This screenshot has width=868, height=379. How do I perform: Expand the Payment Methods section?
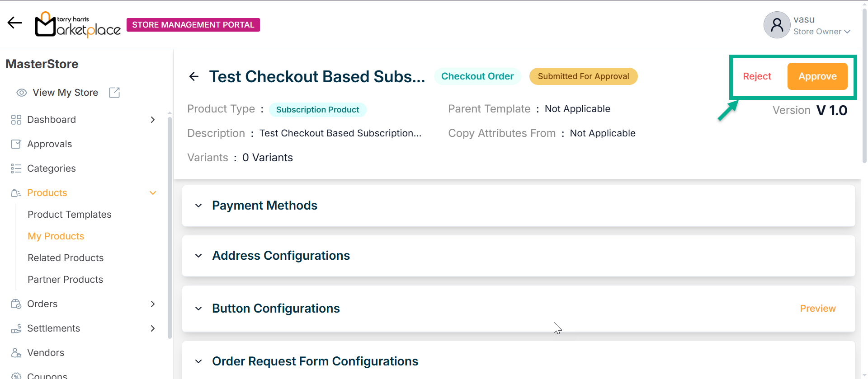(198, 206)
